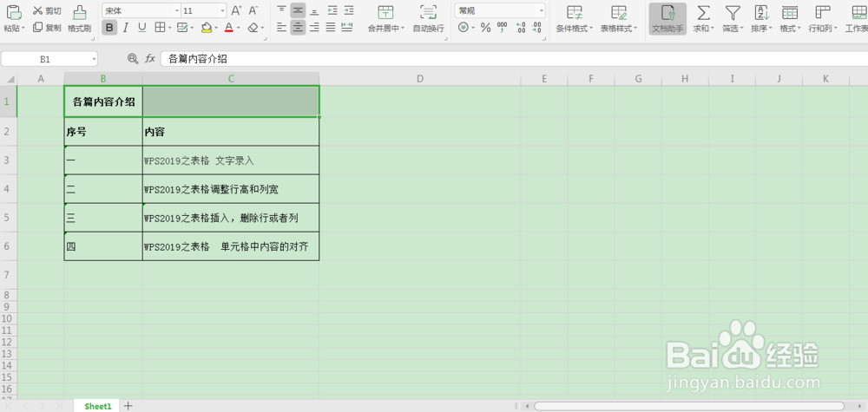Click the Filter (筛选) funnel icon
The image size is (868, 412).
733,13
